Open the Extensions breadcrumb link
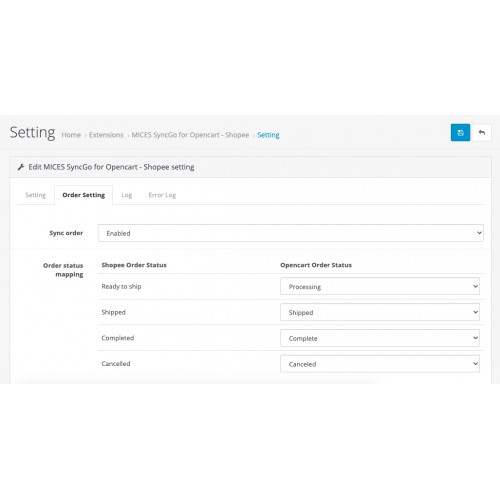The image size is (500, 500). [106, 135]
